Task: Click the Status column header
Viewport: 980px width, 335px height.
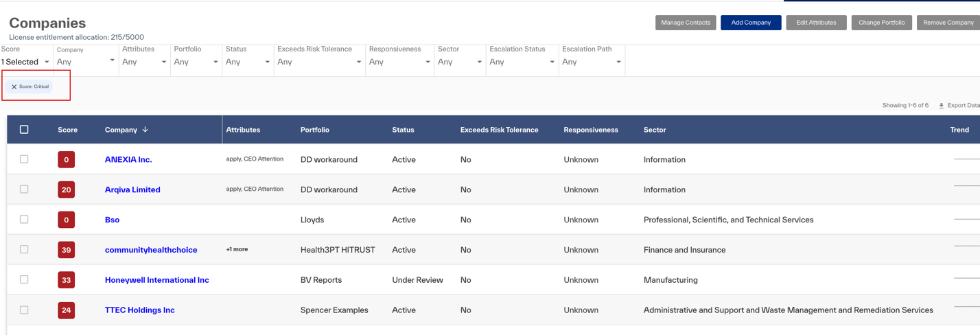Action: point(403,130)
